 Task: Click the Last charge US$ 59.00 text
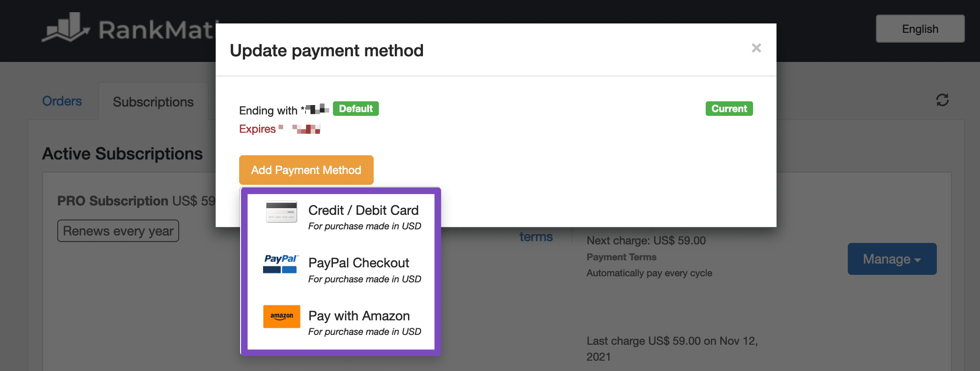point(672,348)
